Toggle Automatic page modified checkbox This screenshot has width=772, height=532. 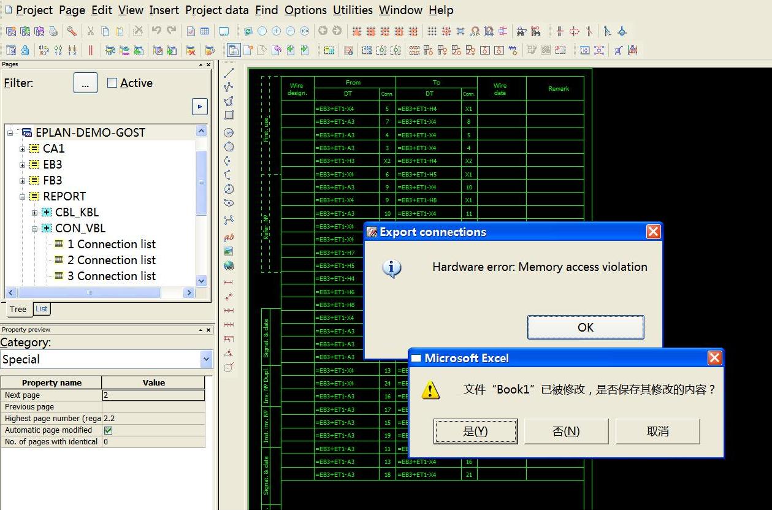108,430
